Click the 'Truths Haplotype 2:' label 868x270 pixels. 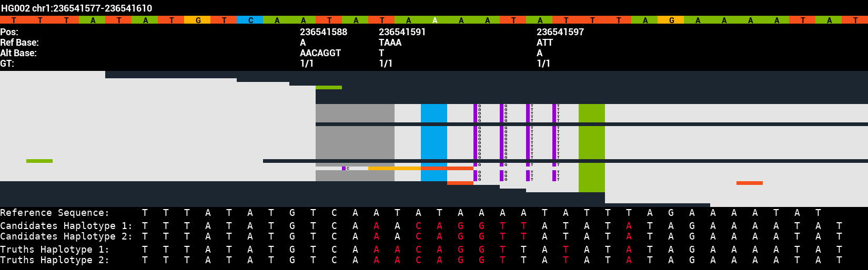click(x=55, y=260)
